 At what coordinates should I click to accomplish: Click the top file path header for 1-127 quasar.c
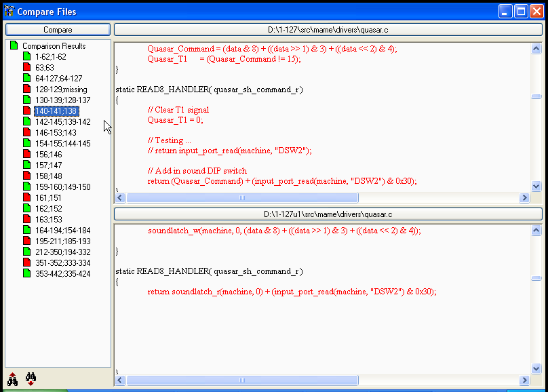pyautogui.click(x=328, y=30)
